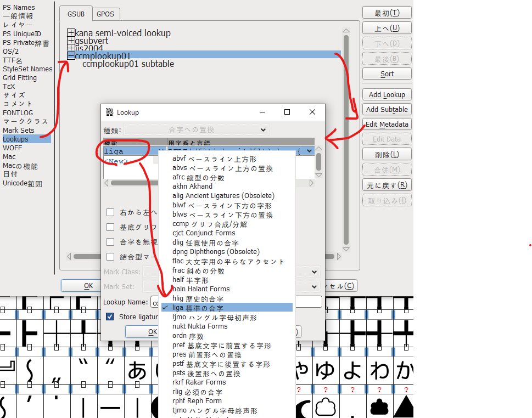
Task: Choose nukt Nukta Forms from the list
Action: (200, 326)
